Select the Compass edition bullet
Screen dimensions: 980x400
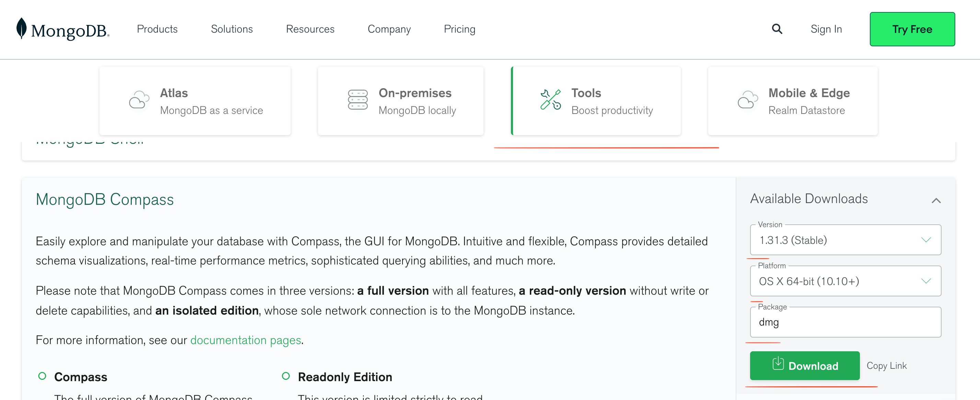point(42,376)
